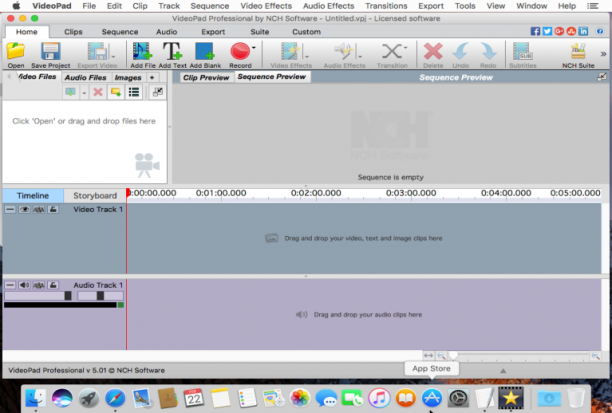This screenshot has height=413, width=612.
Task: Open Safari from the Dock
Action: point(115,398)
